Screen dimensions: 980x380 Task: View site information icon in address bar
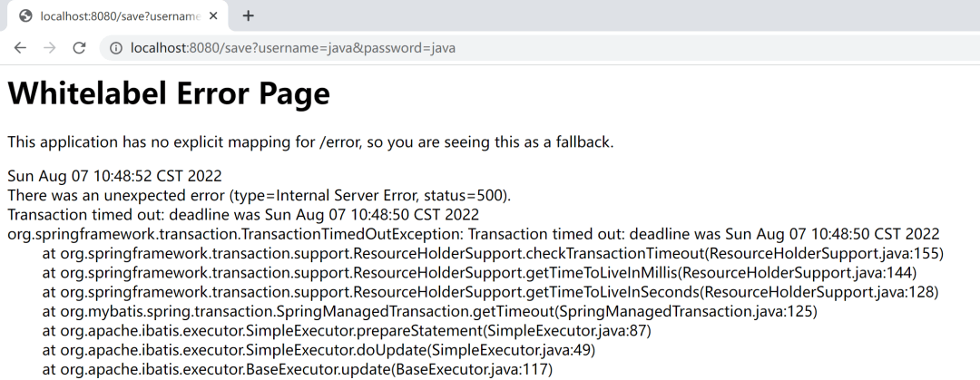click(x=115, y=48)
